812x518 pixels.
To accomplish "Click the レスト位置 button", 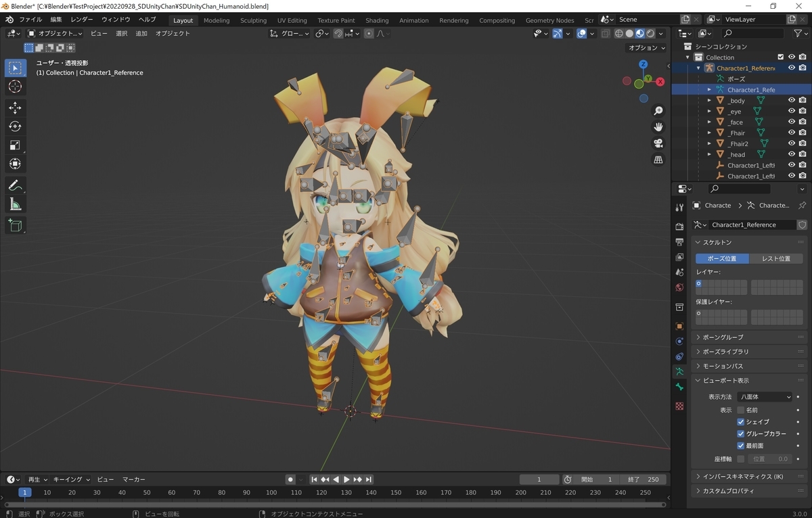I will click(776, 258).
